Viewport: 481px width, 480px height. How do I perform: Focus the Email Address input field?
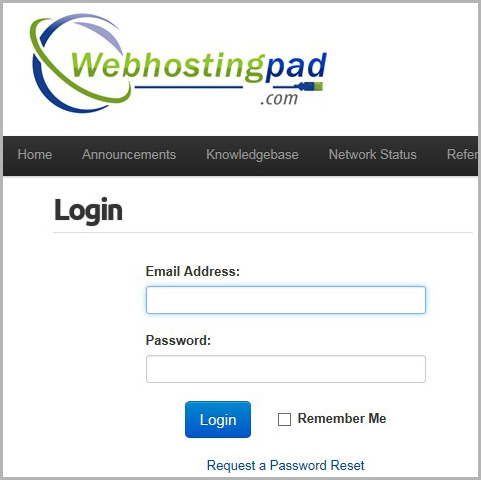pos(286,300)
